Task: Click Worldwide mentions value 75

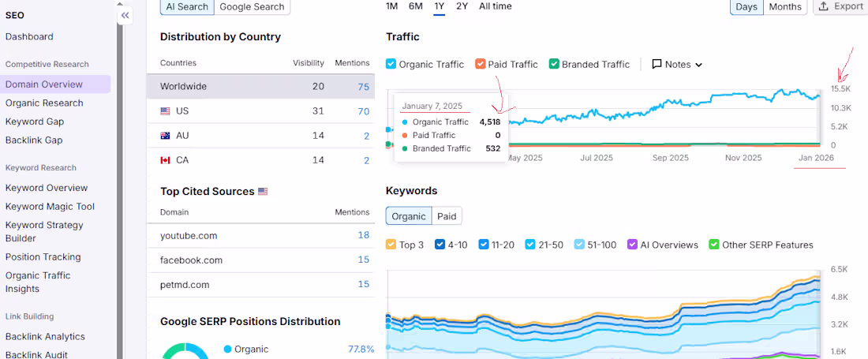Action: (x=363, y=87)
